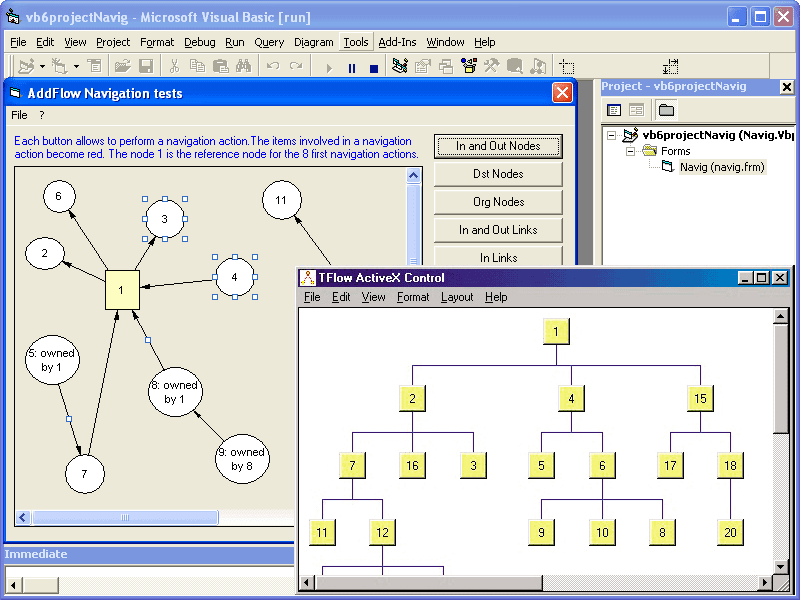
Task: Click the End stop-square icon
Action: tap(374, 68)
